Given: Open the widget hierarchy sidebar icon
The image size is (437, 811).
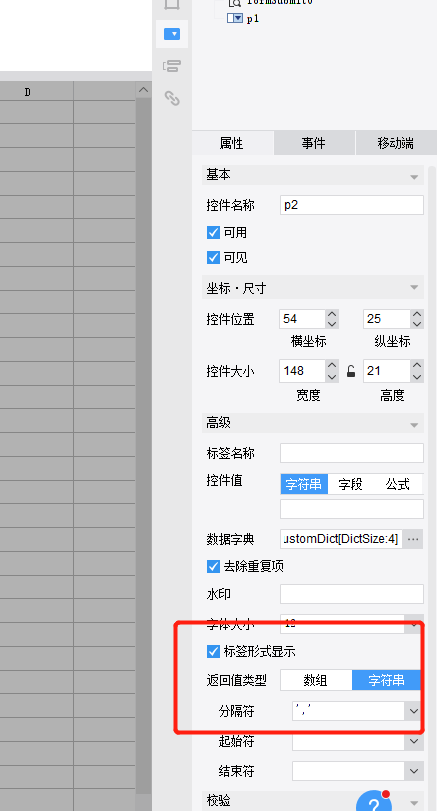Looking at the screenshot, I should point(172,66).
